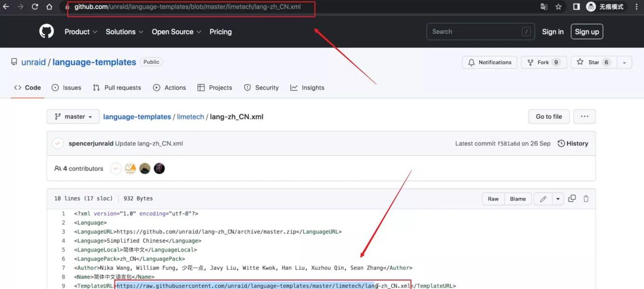Edit this file with pencil icon
The width and height of the screenshot is (644, 289).
point(543,199)
